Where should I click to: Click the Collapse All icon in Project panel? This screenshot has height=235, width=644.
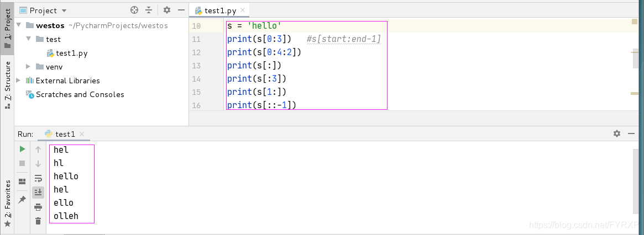[149, 10]
